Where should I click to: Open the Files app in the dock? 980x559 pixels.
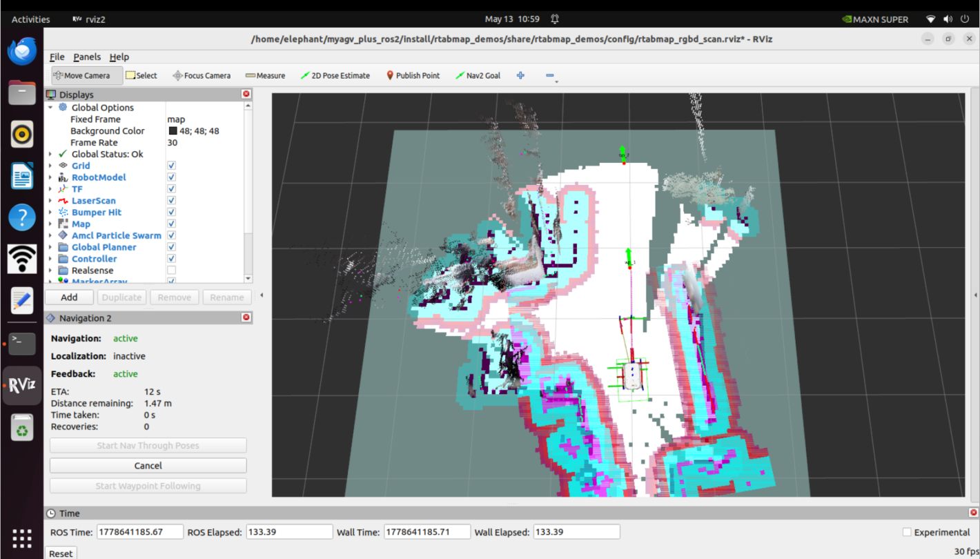tap(22, 92)
